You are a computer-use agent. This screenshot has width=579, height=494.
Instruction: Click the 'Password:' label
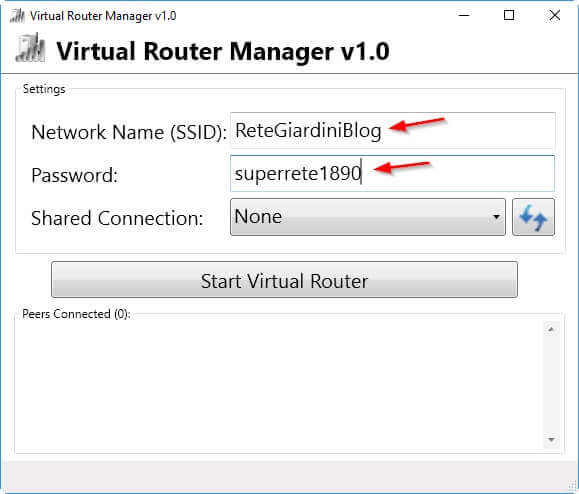tap(75, 175)
